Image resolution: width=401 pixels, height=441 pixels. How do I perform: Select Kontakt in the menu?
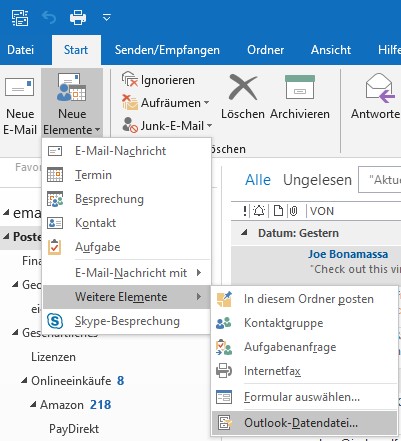pyautogui.click(x=127, y=223)
